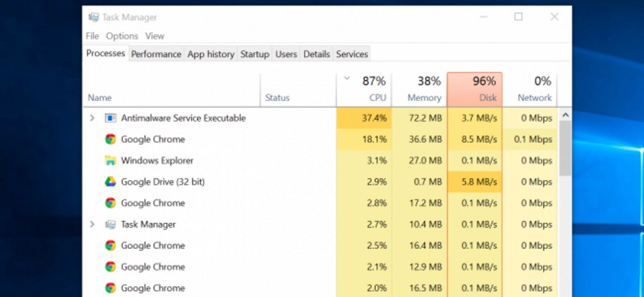Click the sort arrow above CPU column
Viewport: 644px width, 297px height.
pyautogui.click(x=347, y=78)
